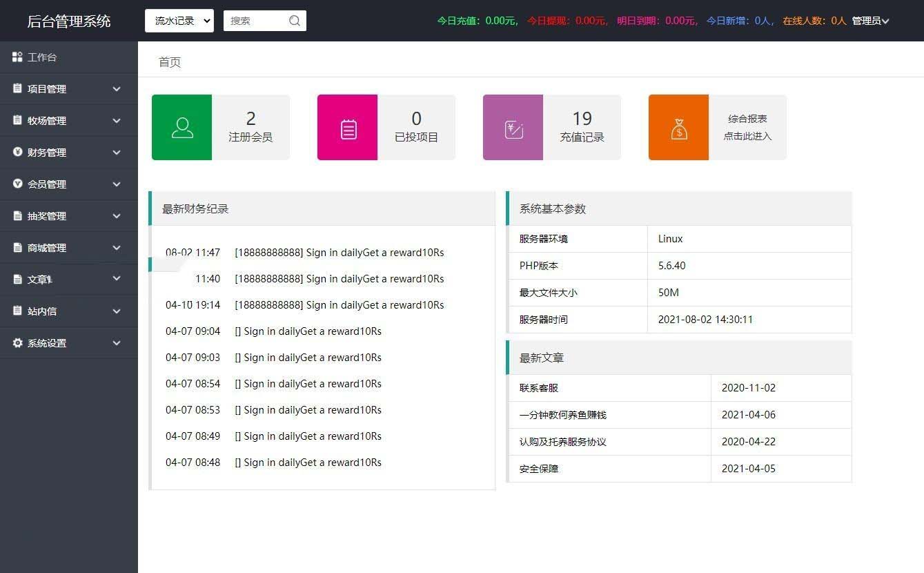
Task: Click the purple recharge records icon
Action: click(x=513, y=128)
